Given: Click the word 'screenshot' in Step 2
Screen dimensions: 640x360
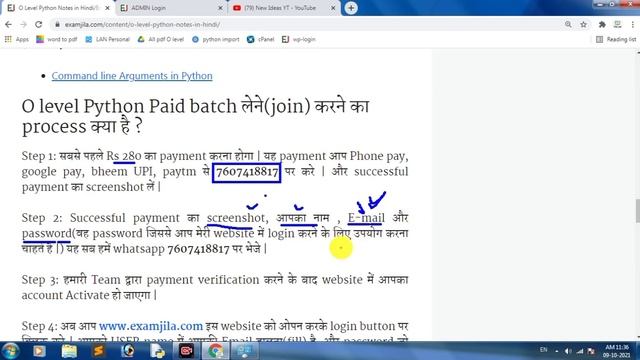Looking at the screenshot, I should [236, 218].
